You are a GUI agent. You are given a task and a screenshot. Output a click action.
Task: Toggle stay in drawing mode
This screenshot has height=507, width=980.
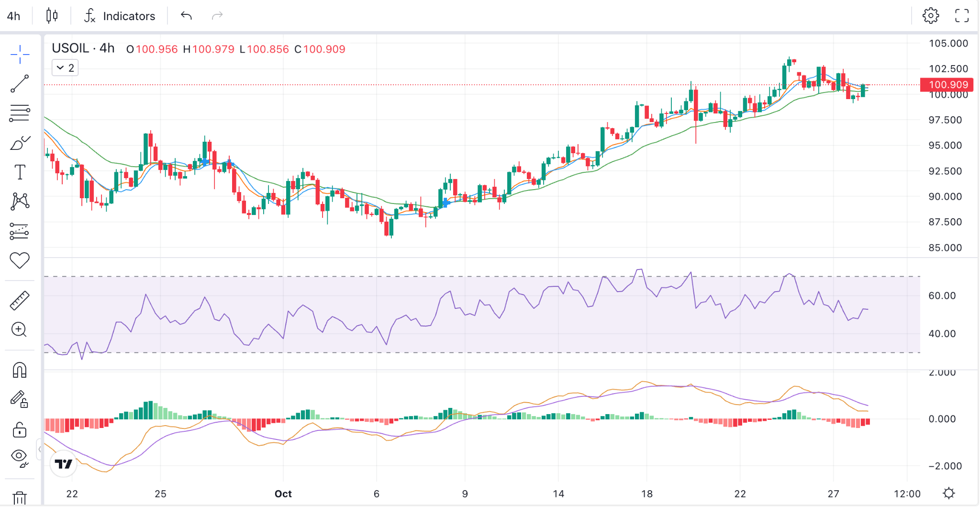pyautogui.click(x=20, y=399)
